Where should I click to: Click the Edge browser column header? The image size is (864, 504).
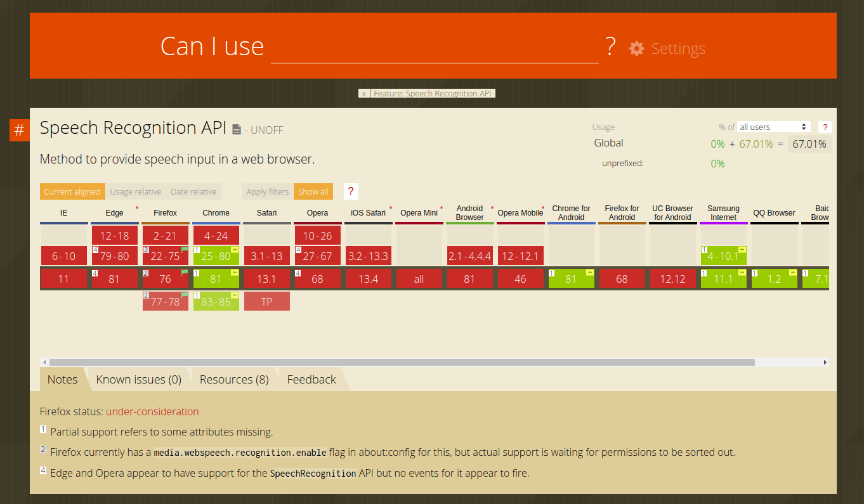(x=115, y=213)
